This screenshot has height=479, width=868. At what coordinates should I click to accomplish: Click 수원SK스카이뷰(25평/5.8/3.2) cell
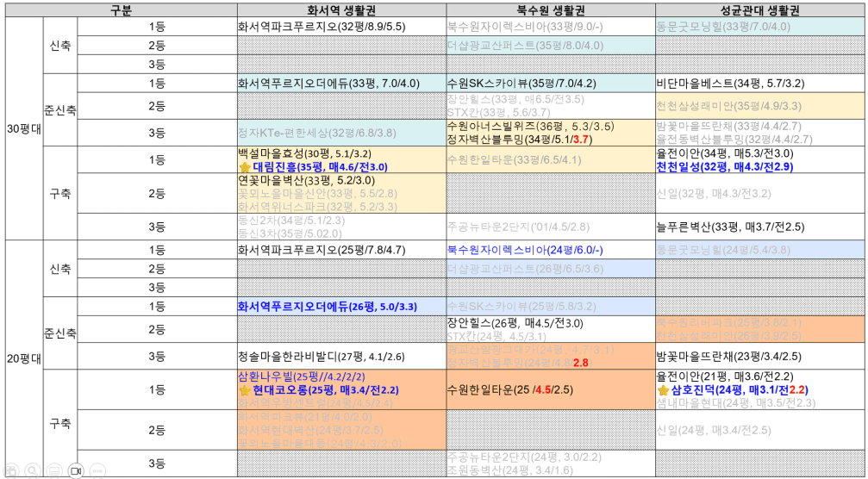click(x=551, y=307)
